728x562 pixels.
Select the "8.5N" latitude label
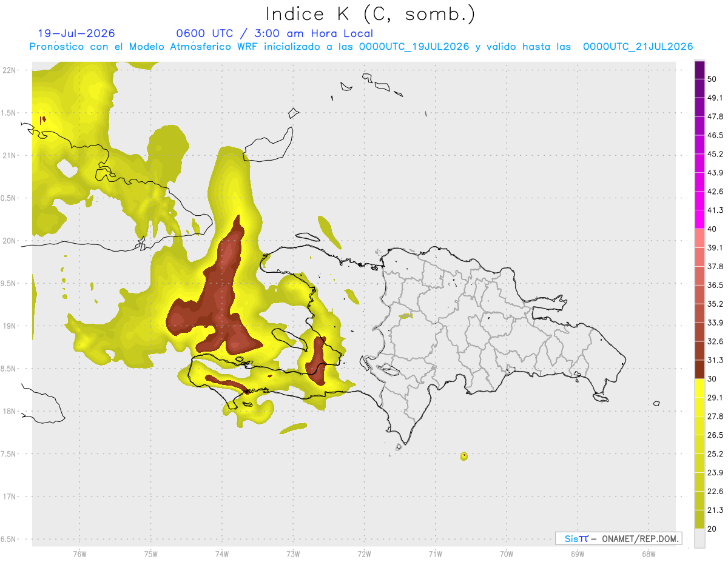coord(9,369)
